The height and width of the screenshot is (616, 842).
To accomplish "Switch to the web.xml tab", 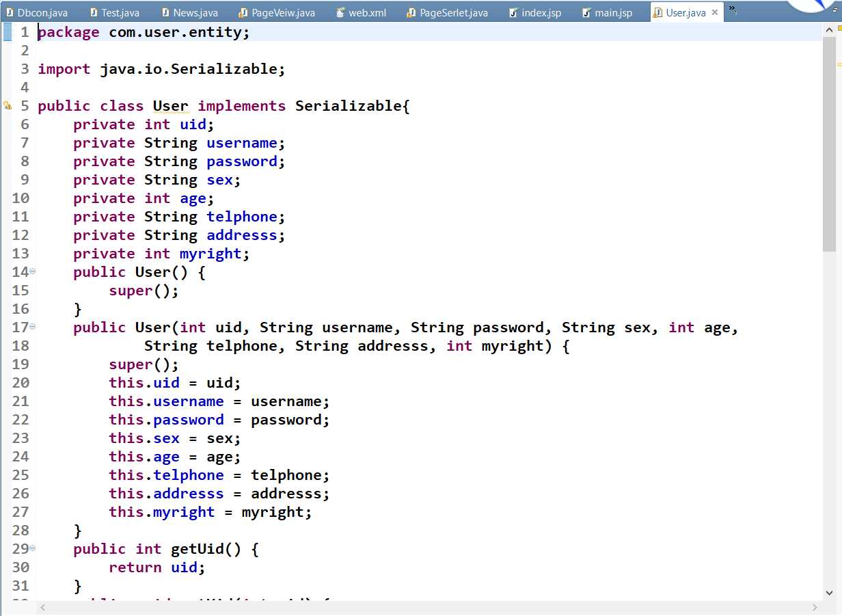I will [x=362, y=12].
